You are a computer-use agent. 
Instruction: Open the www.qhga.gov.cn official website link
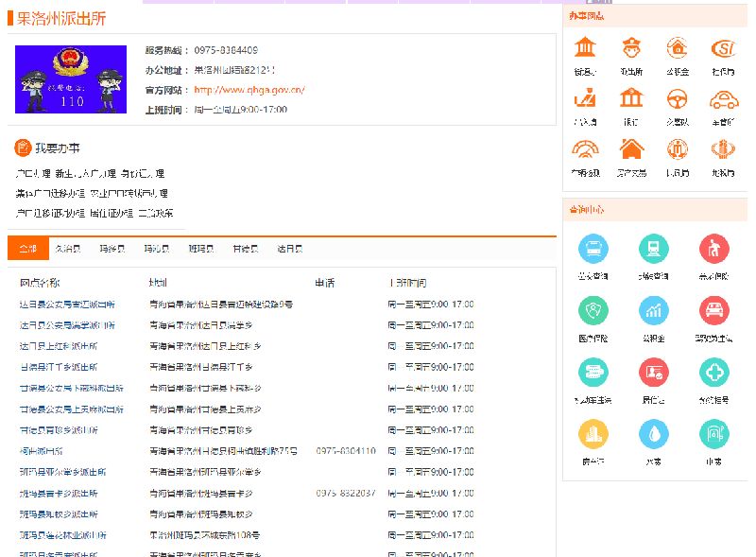tap(249, 90)
